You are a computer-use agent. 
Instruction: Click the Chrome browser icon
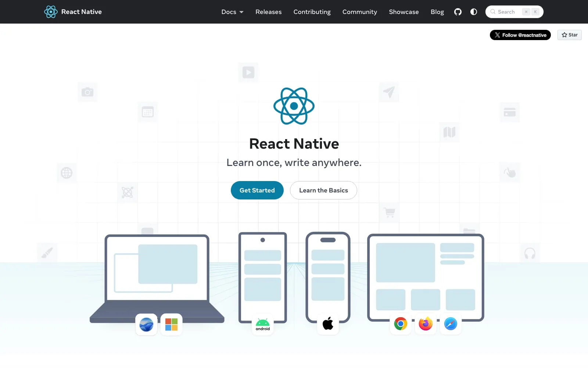click(401, 324)
